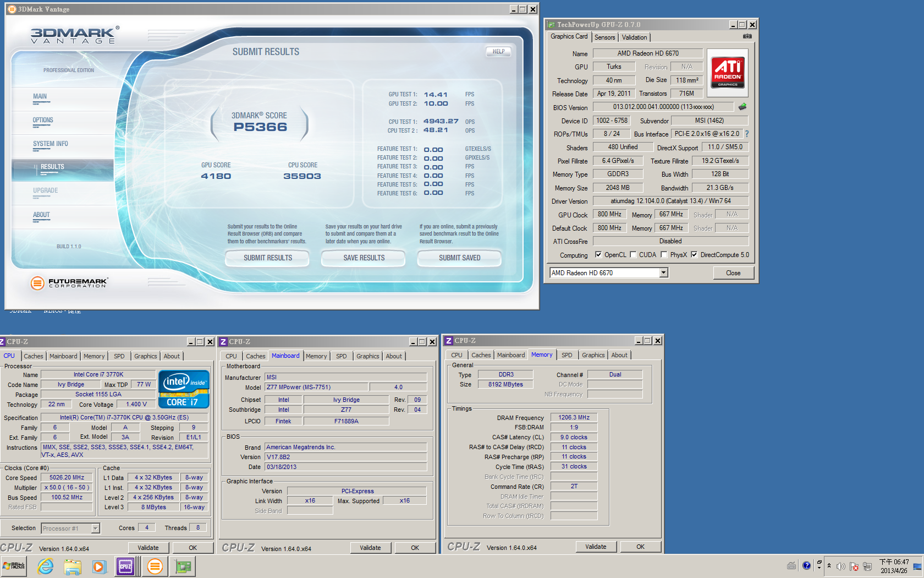The height and width of the screenshot is (578, 924).
Task: Launch Windows Media Player from taskbar
Action: point(98,566)
